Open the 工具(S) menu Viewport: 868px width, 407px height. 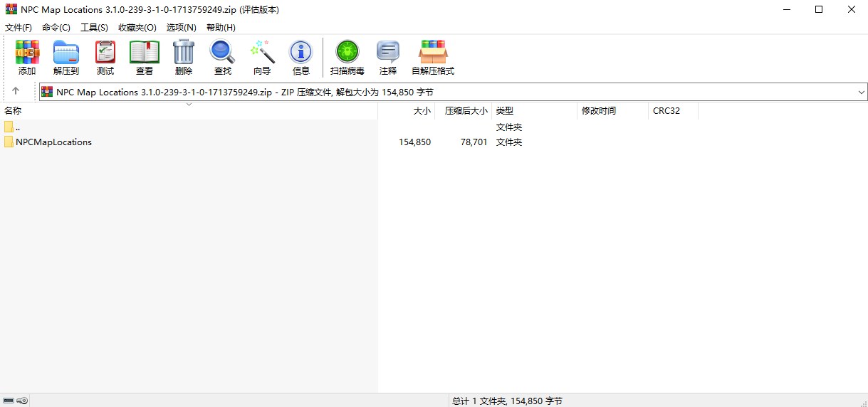94,27
